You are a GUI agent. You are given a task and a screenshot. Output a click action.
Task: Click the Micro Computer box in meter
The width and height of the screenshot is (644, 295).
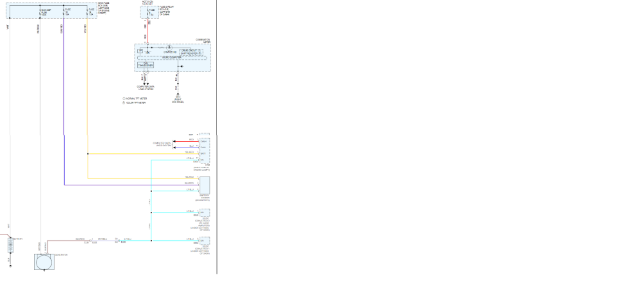point(174,57)
